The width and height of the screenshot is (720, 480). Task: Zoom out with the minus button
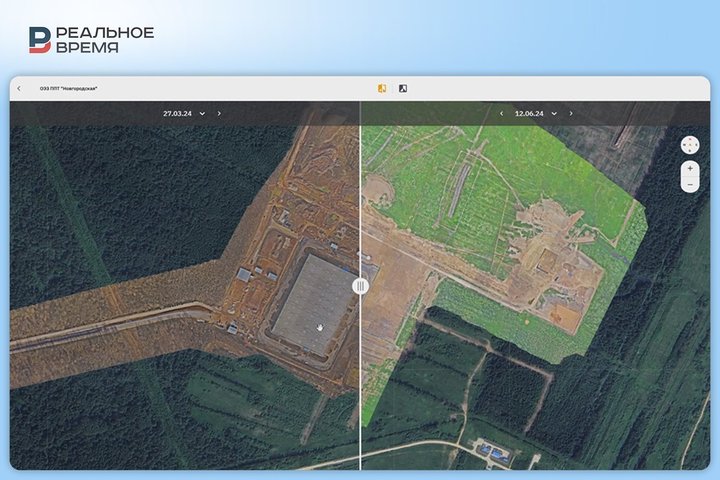coord(689,184)
